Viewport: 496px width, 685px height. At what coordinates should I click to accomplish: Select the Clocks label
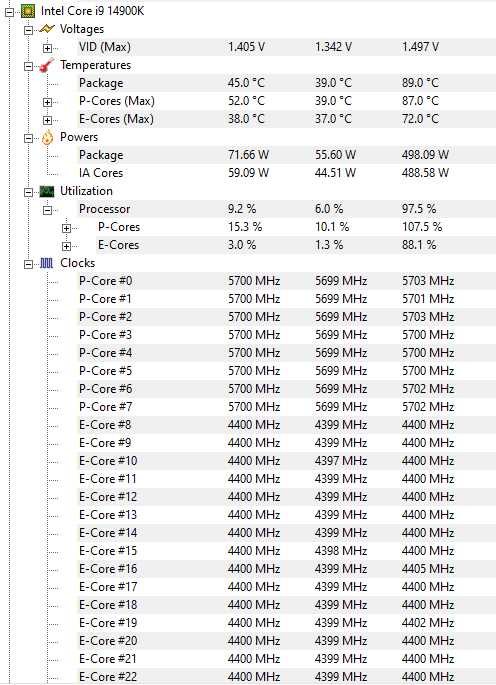point(78,263)
